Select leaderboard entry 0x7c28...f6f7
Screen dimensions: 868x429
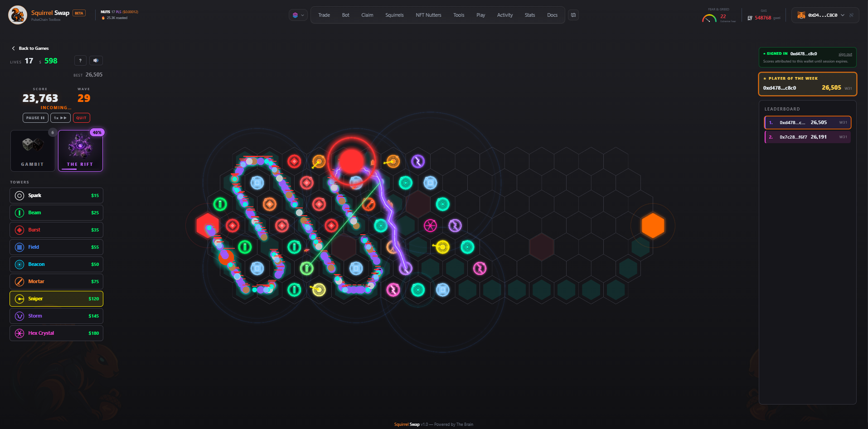pos(808,137)
